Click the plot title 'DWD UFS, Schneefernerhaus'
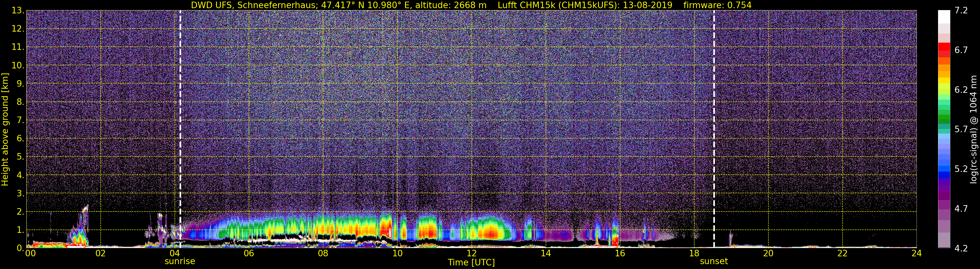980x269 pixels. (253, 5)
